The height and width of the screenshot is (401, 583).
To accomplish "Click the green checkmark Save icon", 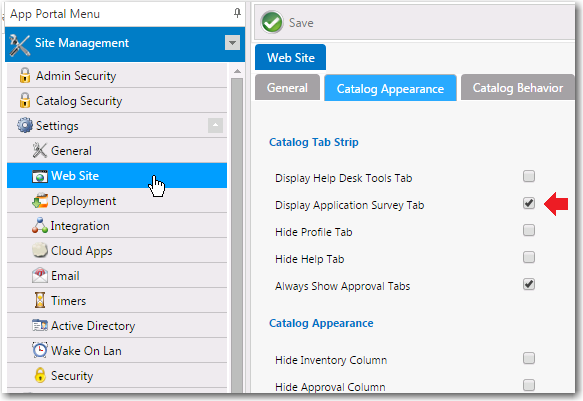I will click(x=272, y=22).
